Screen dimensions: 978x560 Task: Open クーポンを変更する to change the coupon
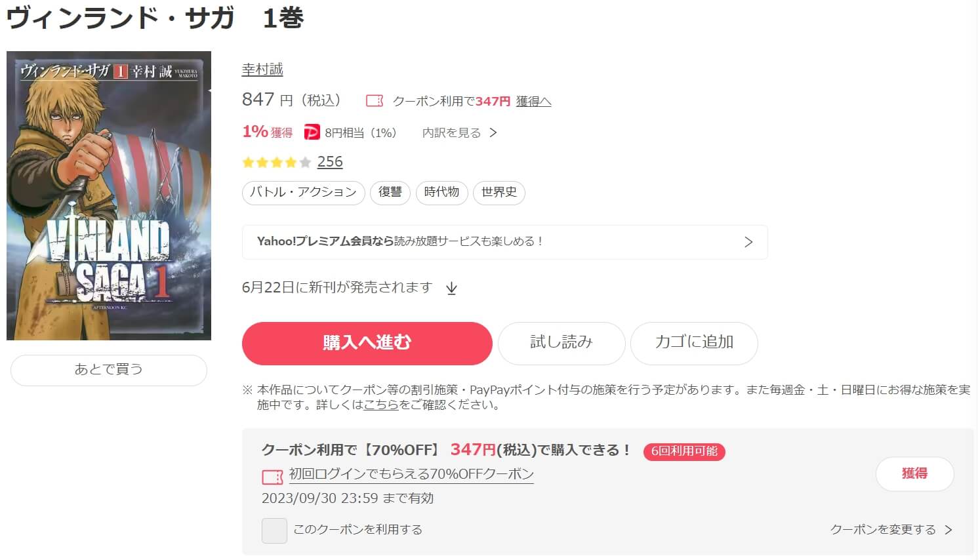pyautogui.click(x=890, y=529)
